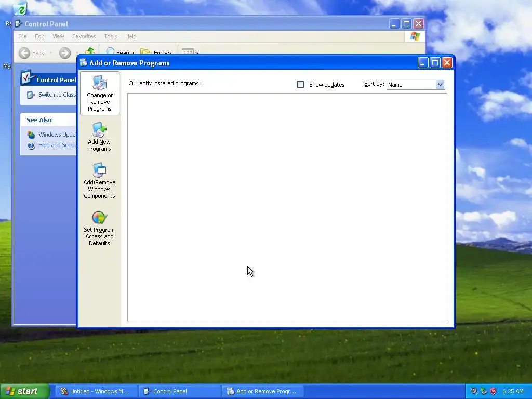Screen dimensions: 532x399
Task: Open the Start menu
Action: pos(24,391)
